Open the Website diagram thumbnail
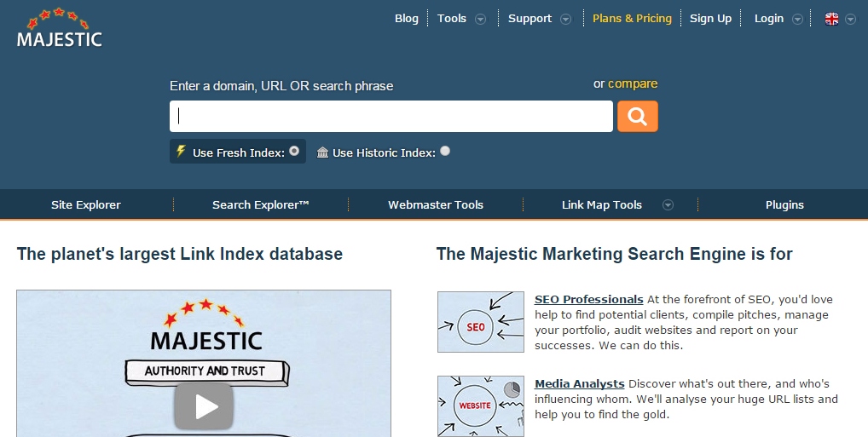The width and height of the screenshot is (868, 437). click(481, 406)
